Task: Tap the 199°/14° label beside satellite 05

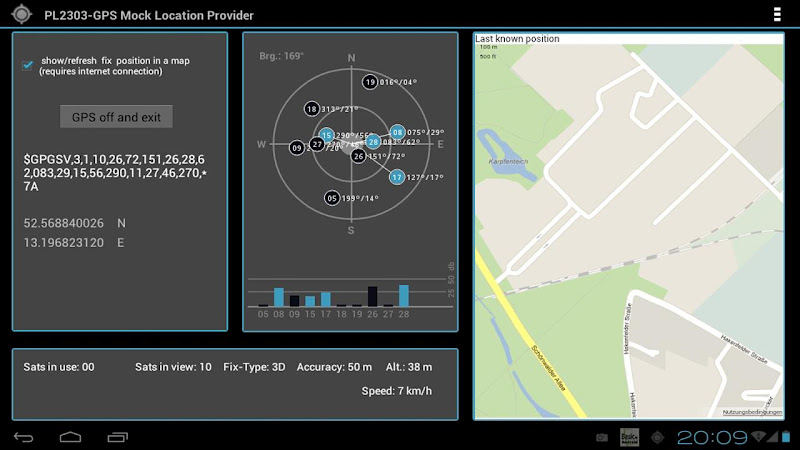Action: pyautogui.click(x=360, y=198)
